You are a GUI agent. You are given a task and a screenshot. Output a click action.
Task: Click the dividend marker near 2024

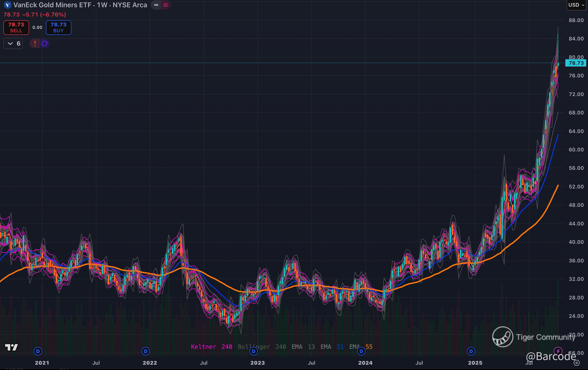(x=361, y=351)
